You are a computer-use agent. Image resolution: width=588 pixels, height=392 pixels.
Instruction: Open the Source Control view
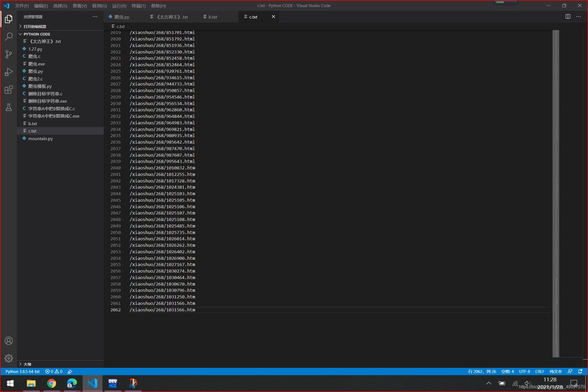click(x=9, y=54)
